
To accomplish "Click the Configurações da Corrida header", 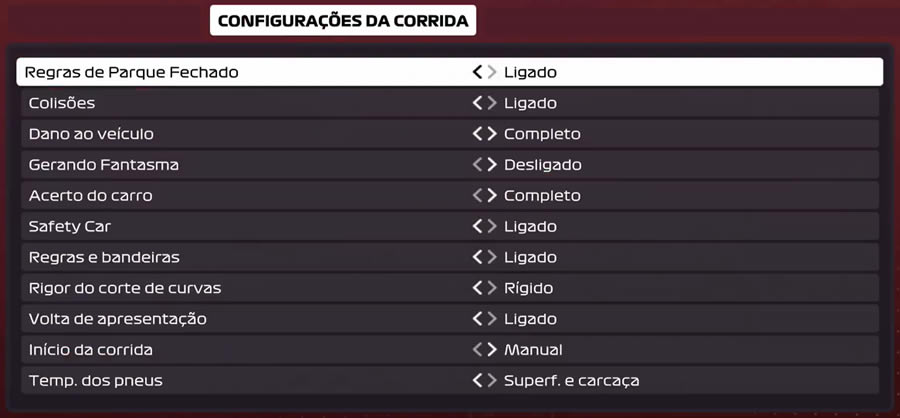I will 343,21.
